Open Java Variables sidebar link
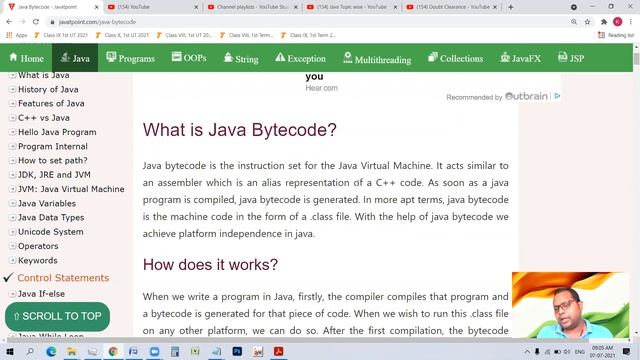 [47, 203]
